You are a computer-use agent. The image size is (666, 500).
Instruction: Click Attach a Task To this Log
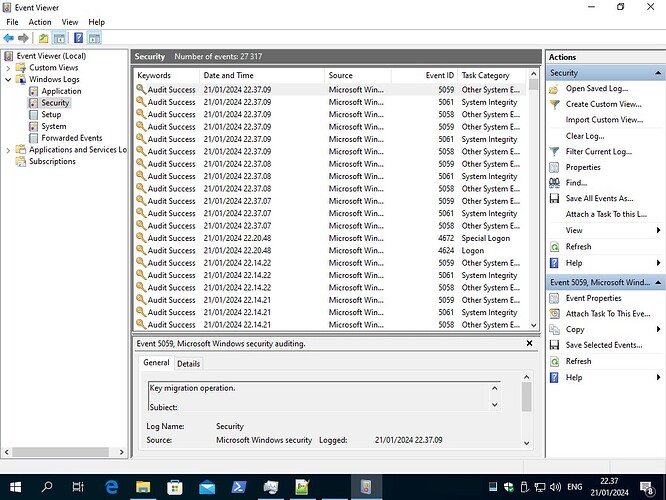point(606,215)
